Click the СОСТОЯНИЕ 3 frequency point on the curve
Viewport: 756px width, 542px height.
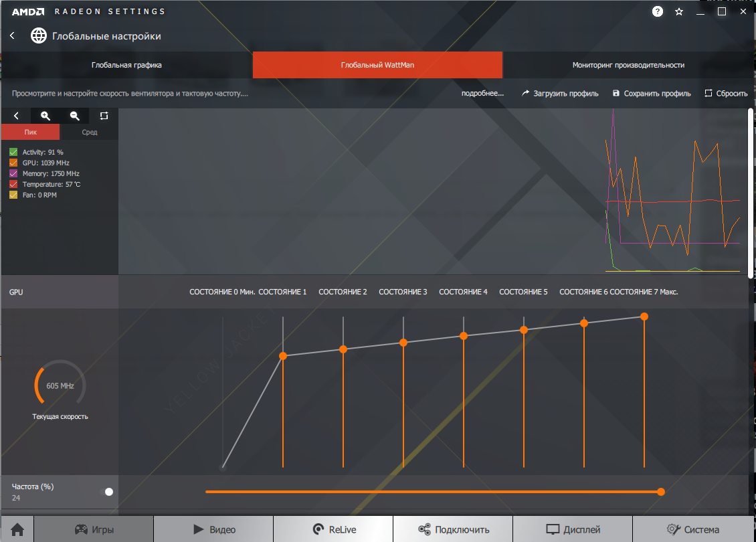[403, 343]
